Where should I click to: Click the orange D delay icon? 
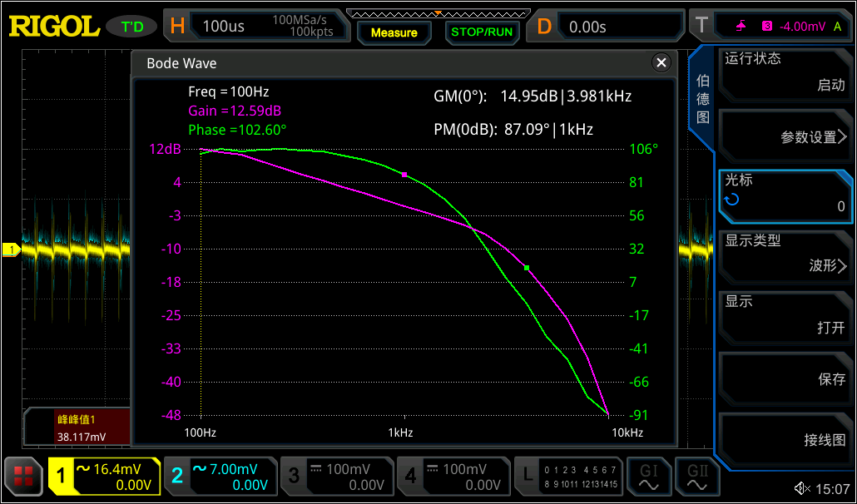(x=544, y=27)
